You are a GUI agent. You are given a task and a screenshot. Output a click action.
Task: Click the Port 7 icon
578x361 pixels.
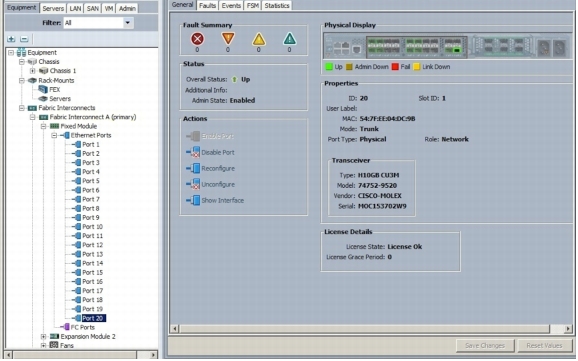point(77,199)
